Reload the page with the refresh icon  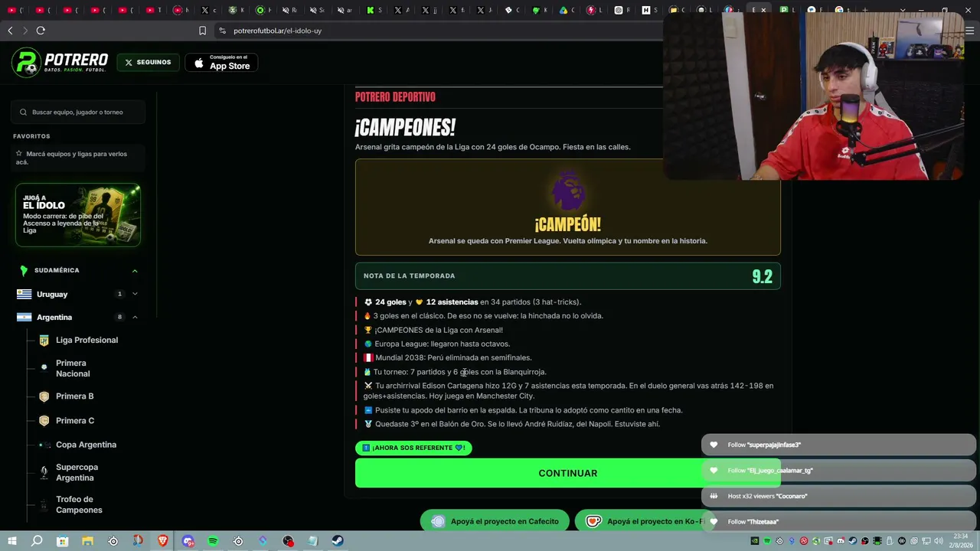point(41,31)
